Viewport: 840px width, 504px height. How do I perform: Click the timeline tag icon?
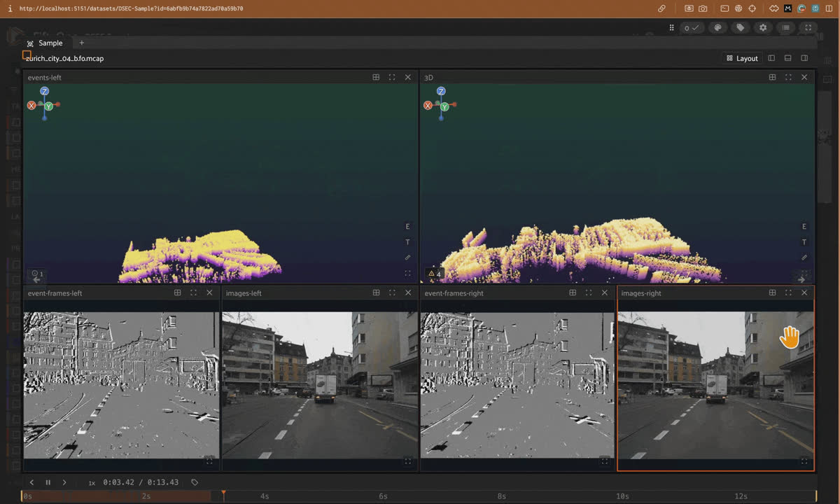coord(195,482)
